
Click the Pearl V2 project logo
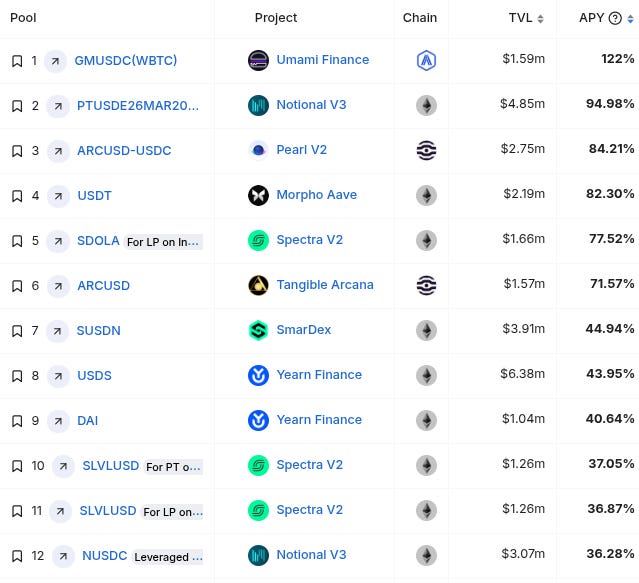(x=258, y=150)
